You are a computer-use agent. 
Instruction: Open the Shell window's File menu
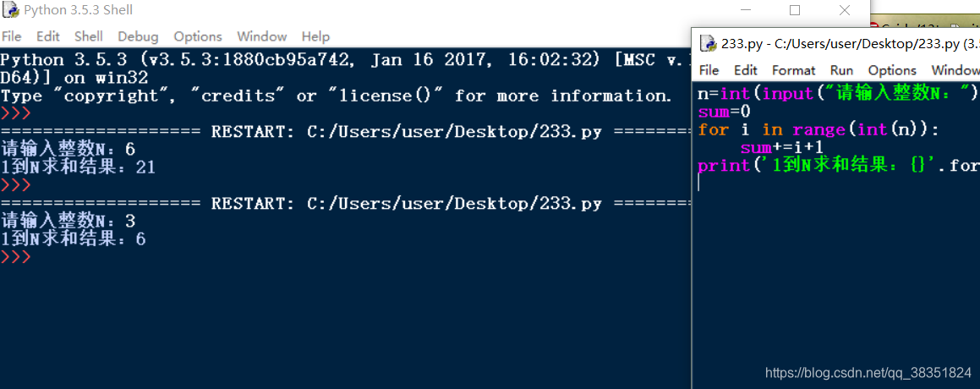tap(11, 36)
